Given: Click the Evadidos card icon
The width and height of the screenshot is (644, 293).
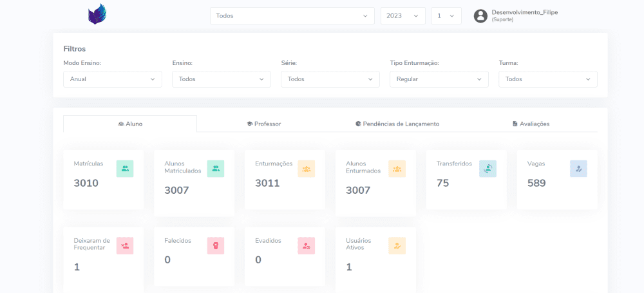Looking at the screenshot, I should pyautogui.click(x=307, y=245).
